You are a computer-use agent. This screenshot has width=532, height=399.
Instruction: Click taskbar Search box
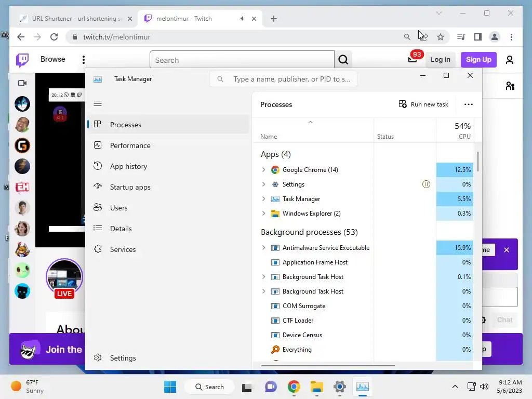[209, 387]
